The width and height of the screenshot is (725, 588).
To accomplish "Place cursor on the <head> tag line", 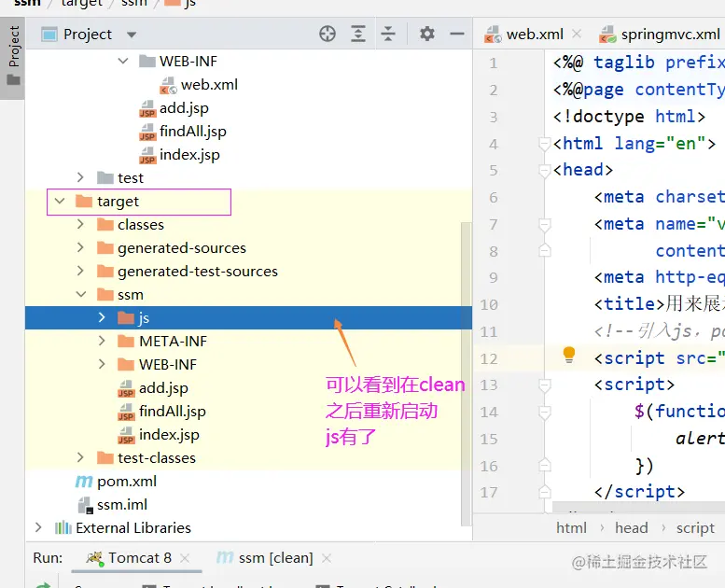I will pyautogui.click(x=583, y=170).
